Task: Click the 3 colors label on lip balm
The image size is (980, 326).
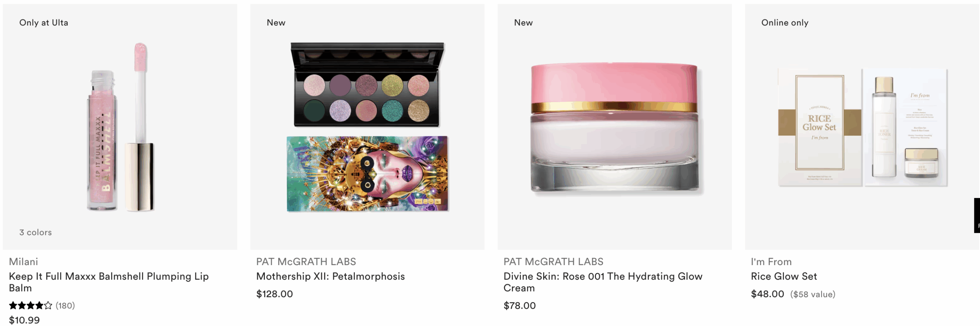Action: pos(36,232)
